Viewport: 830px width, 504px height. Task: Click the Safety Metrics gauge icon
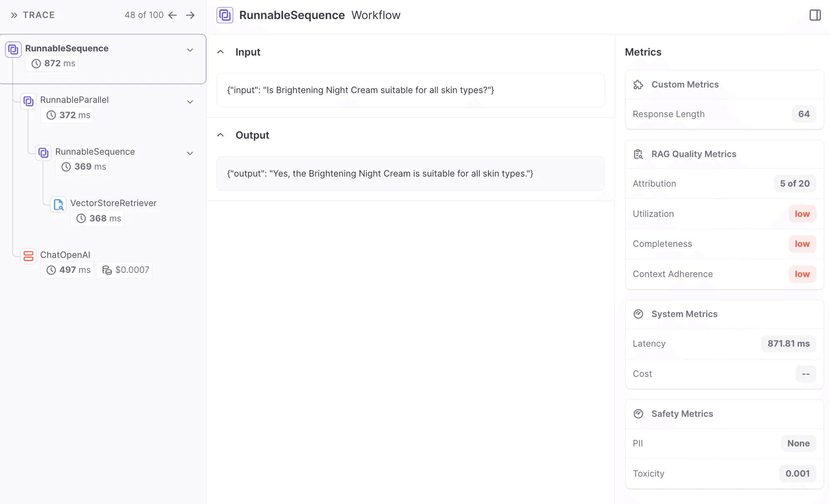click(x=638, y=414)
